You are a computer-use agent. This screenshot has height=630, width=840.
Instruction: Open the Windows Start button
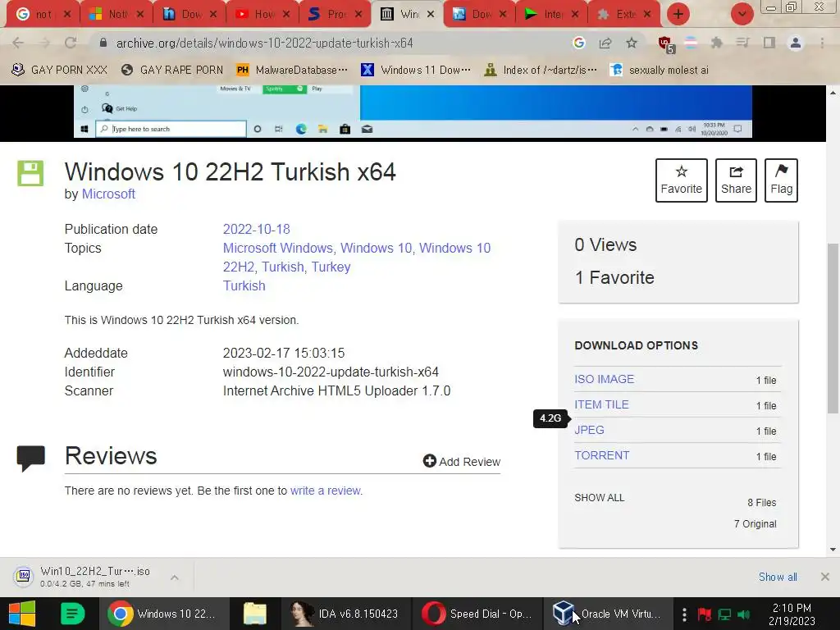click(22, 614)
